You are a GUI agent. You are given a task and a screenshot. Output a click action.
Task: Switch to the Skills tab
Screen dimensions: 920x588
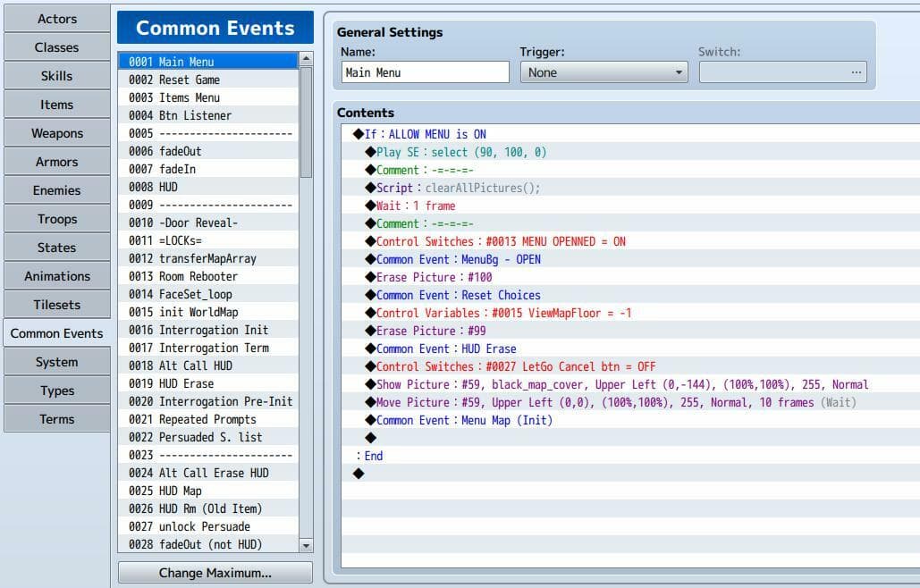coord(57,76)
